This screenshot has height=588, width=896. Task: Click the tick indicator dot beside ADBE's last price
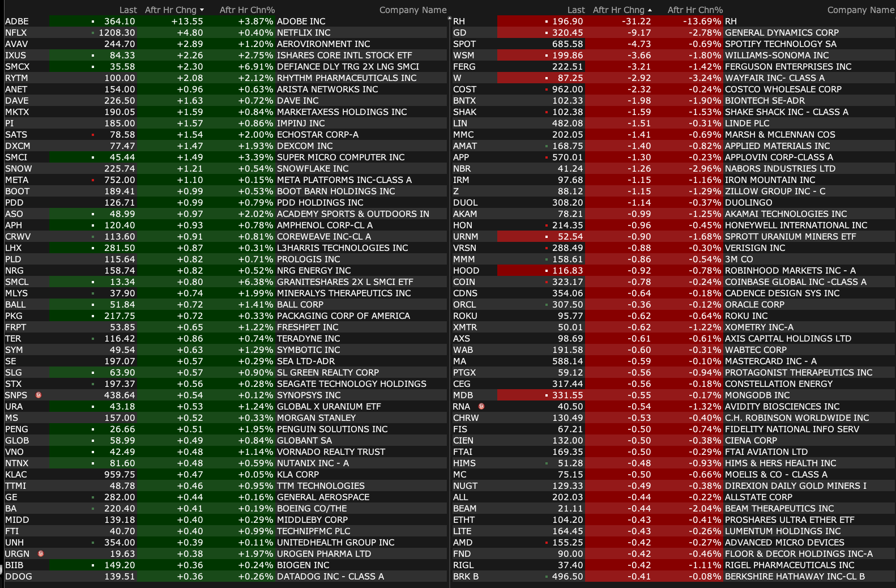pyautogui.click(x=93, y=22)
